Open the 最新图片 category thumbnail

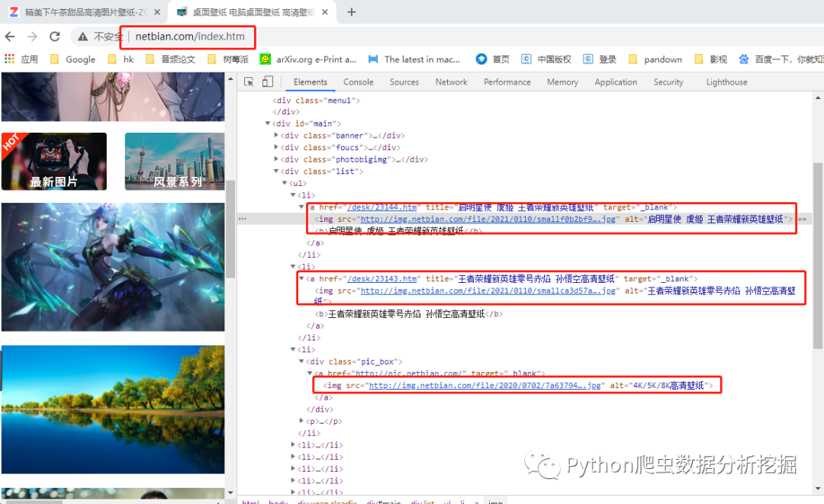54,161
